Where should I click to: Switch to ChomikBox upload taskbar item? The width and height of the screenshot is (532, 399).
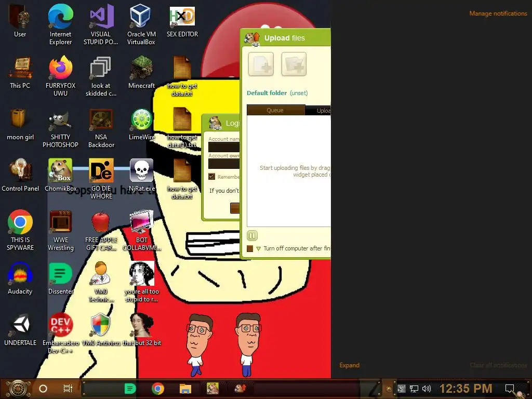240,389
